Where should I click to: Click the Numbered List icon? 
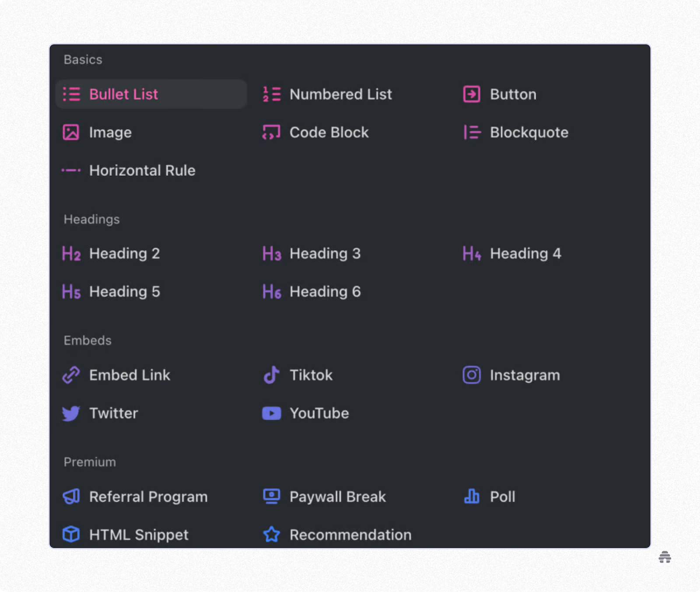tap(272, 94)
